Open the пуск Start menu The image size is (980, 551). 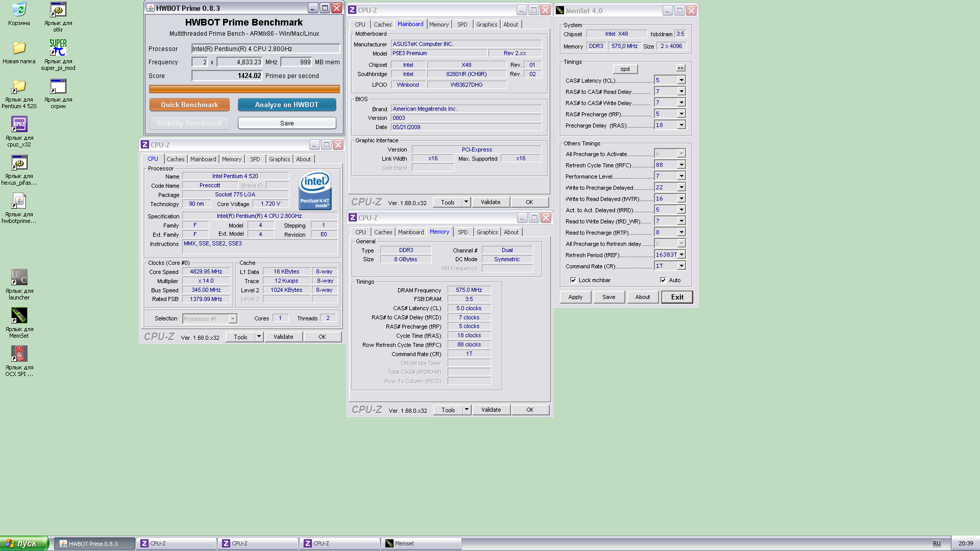pos(24,543)
